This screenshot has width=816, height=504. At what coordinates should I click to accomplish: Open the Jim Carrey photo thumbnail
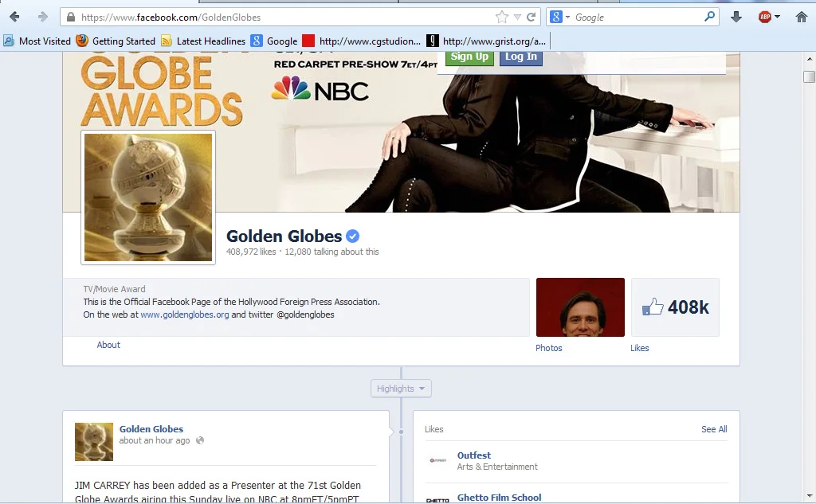click(x=580, y=307)
